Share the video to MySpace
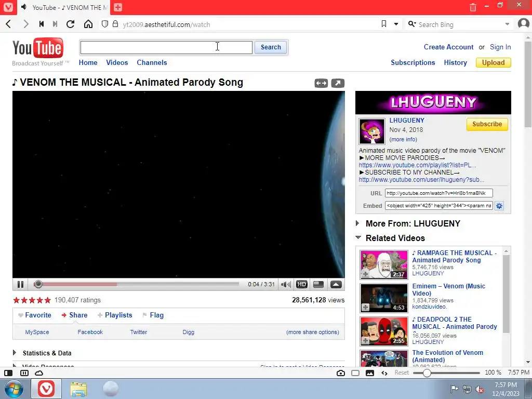Image resolution: width=532 pixels, height=399 pixels. (x=37, y=332)
